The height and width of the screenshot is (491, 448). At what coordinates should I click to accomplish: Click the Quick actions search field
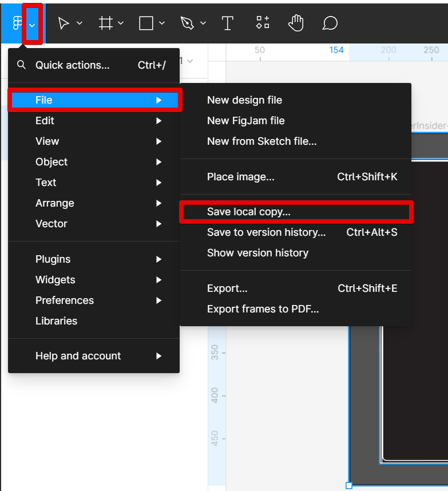pos(72,65)
